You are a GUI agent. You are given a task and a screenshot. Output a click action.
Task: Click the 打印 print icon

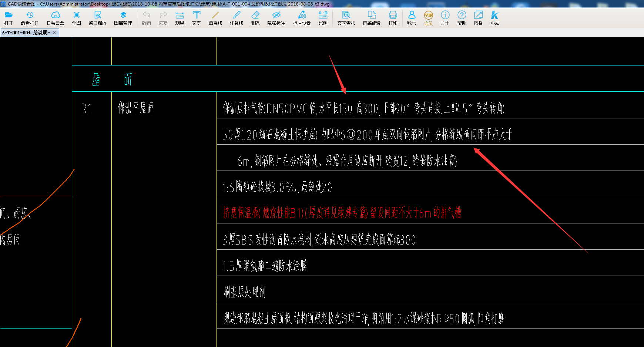point(393,18)
